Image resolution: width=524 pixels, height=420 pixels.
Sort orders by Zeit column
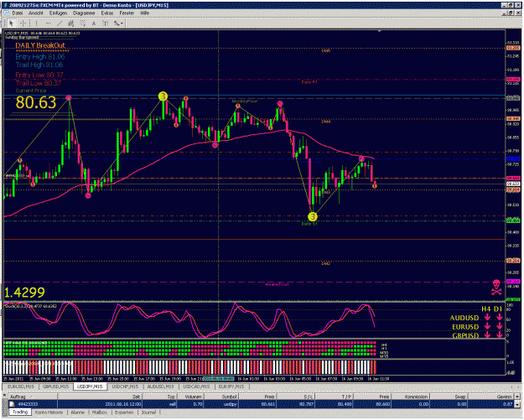click(x=100, y=397)
